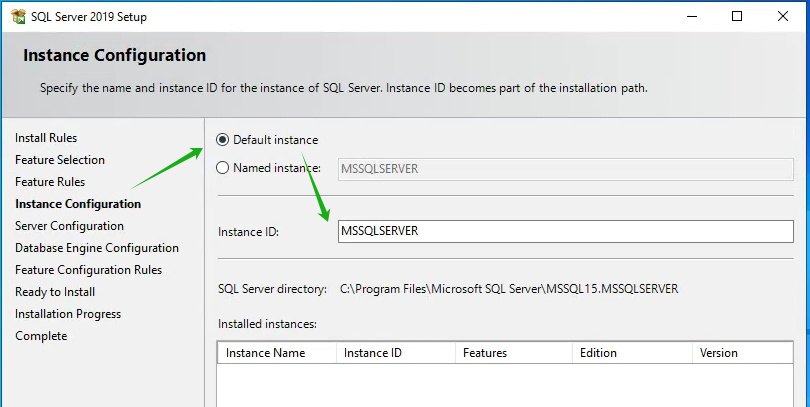Viewport: 810px width, 407px height.
Task: Select the Default instance radio button
Action: coord(222,139)
